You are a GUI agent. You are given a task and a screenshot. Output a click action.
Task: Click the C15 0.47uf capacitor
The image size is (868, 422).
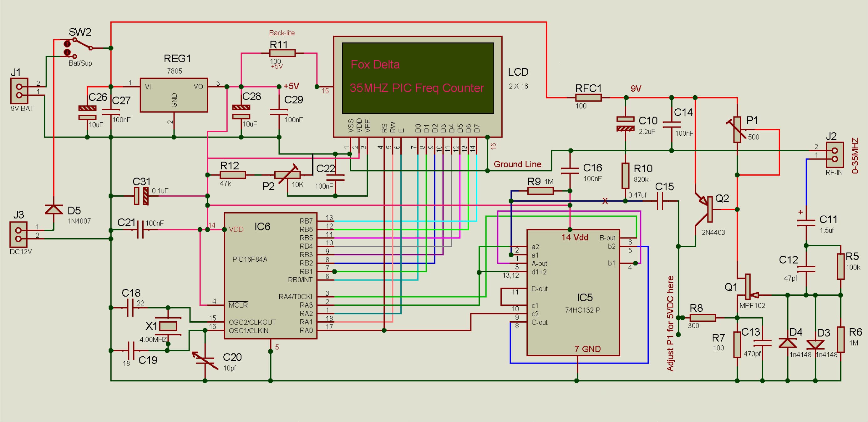point(660,201)
